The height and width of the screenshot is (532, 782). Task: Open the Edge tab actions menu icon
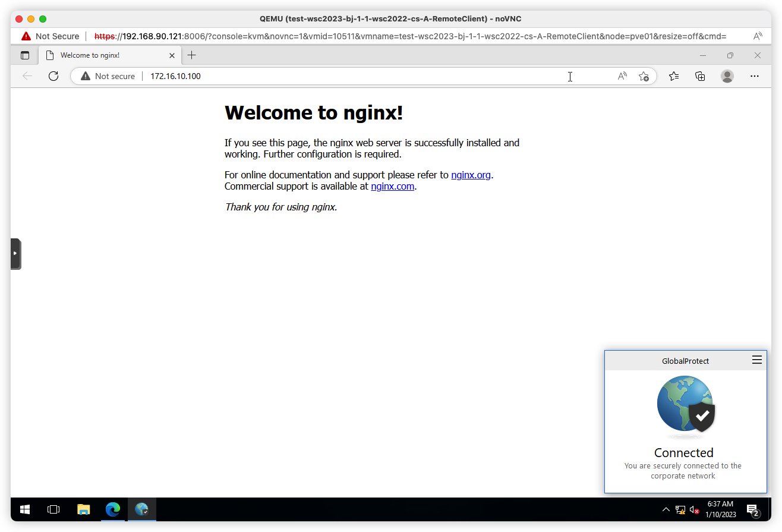pos(25,55)
